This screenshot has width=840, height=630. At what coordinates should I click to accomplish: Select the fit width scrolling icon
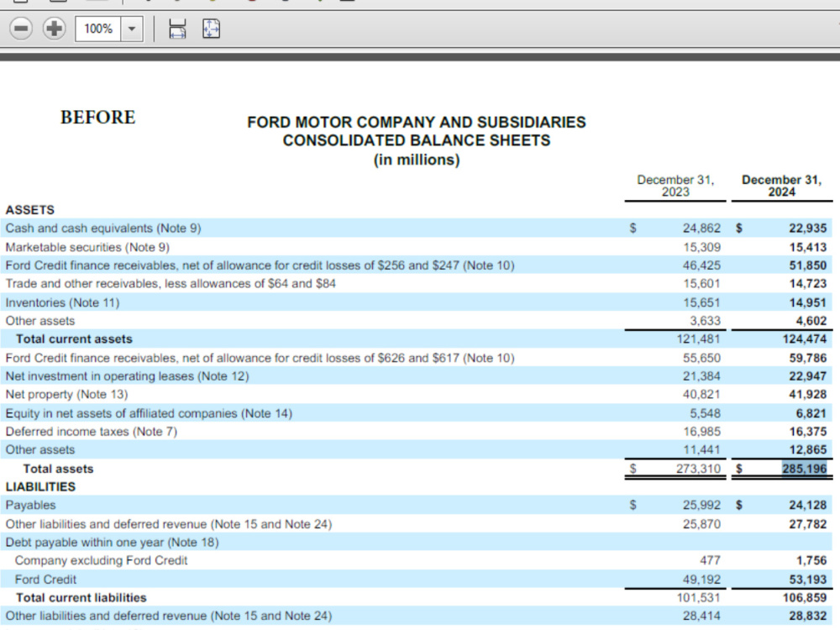(177, 29)
